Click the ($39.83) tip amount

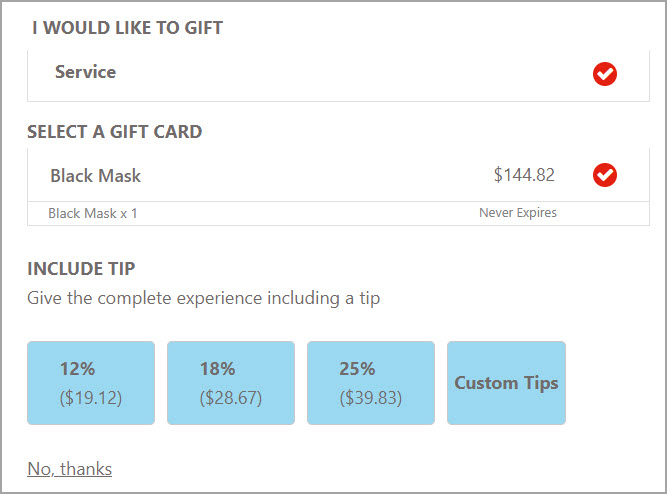tap(371, 398)
